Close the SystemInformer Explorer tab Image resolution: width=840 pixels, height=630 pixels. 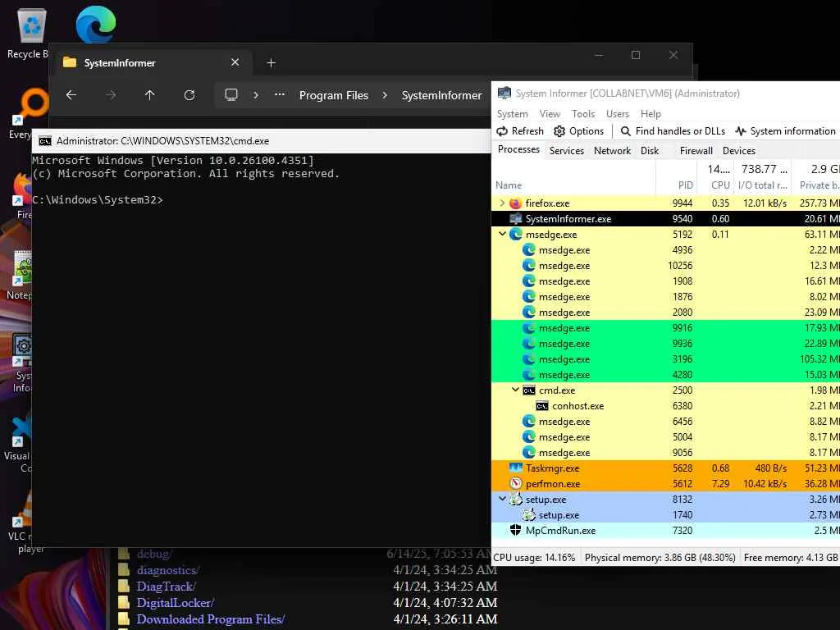click(x=235, y=62)
